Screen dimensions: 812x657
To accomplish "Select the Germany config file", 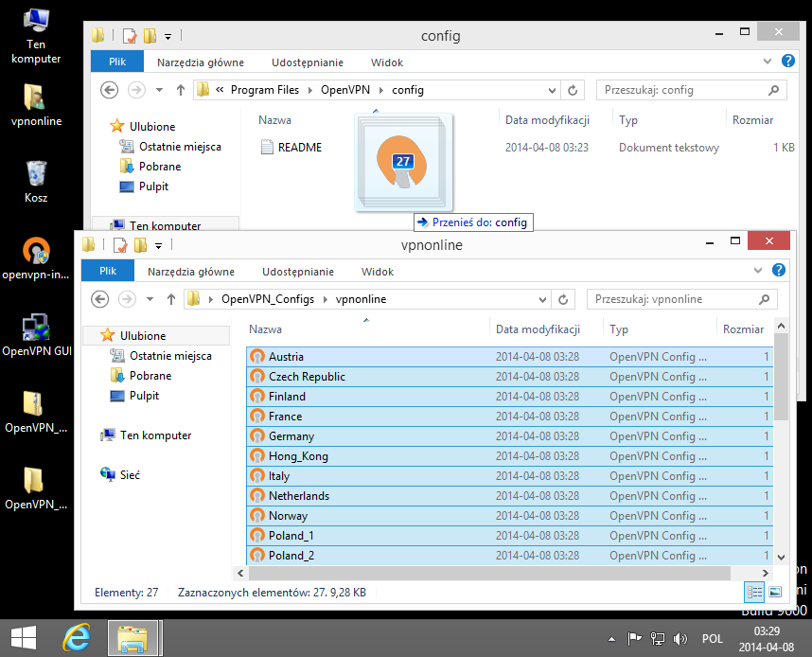I will [509, 436].
